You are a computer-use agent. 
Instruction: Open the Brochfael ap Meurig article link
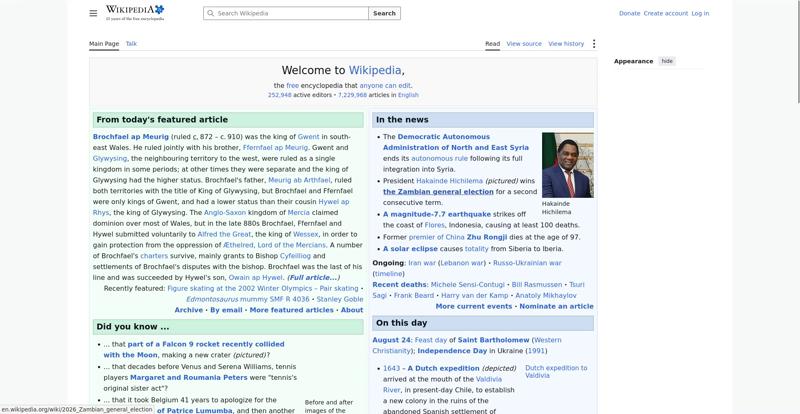[131, 137]
